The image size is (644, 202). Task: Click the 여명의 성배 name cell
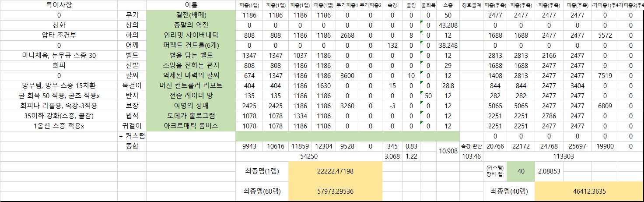191,106
